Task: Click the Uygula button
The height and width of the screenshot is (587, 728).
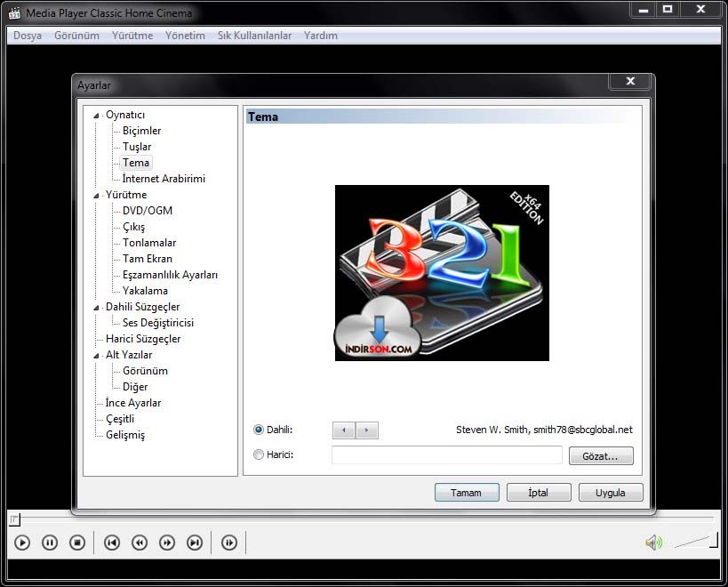Action: 611,492
